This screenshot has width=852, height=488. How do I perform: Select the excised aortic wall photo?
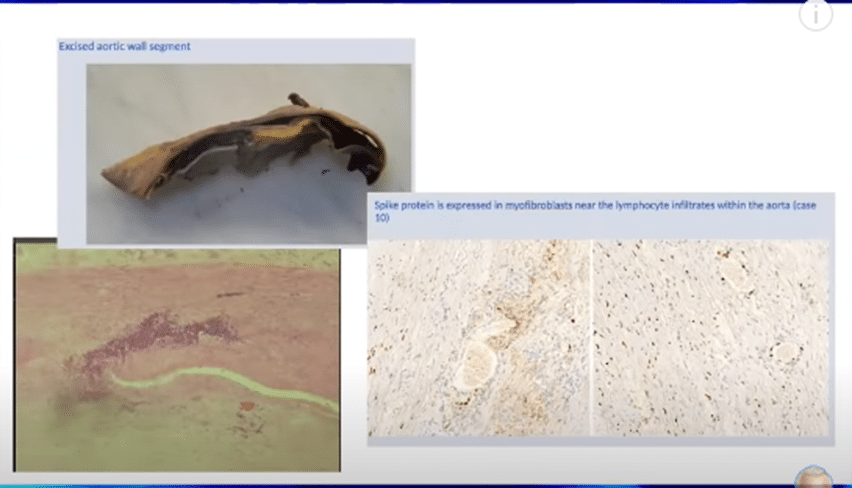(248, 154)
